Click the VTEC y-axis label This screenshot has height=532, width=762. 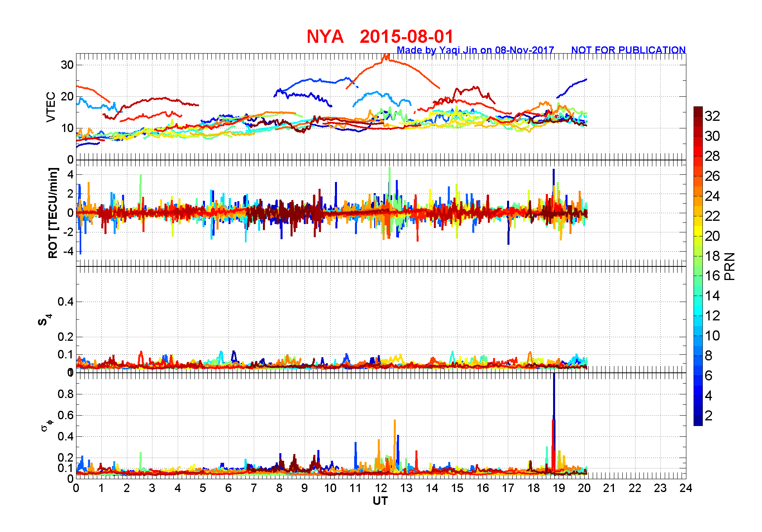pos(51,107)
